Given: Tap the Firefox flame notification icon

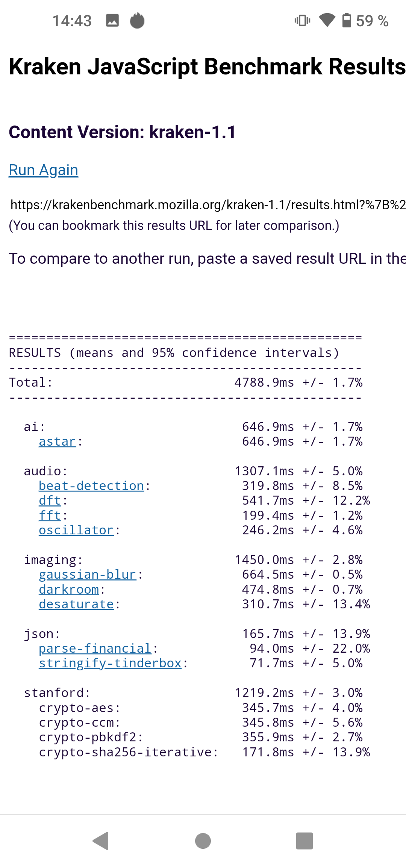Looking at the screenshot, I should pos(137,21).
